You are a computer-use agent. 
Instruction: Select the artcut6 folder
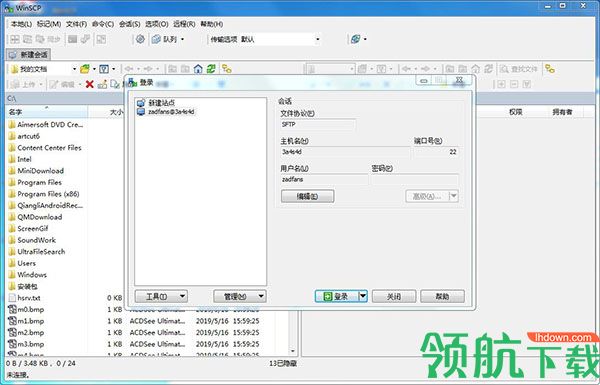click(x=24, y=136)
